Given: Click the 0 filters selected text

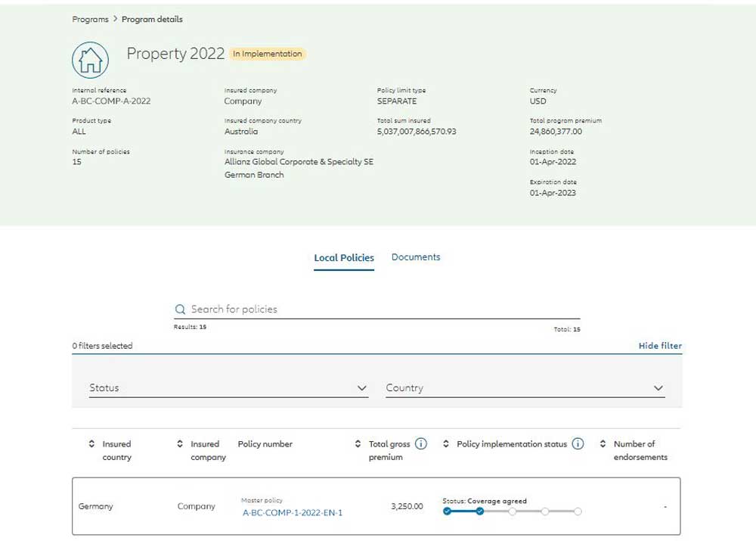Looking at the screenshot, I should coord(102,346).
